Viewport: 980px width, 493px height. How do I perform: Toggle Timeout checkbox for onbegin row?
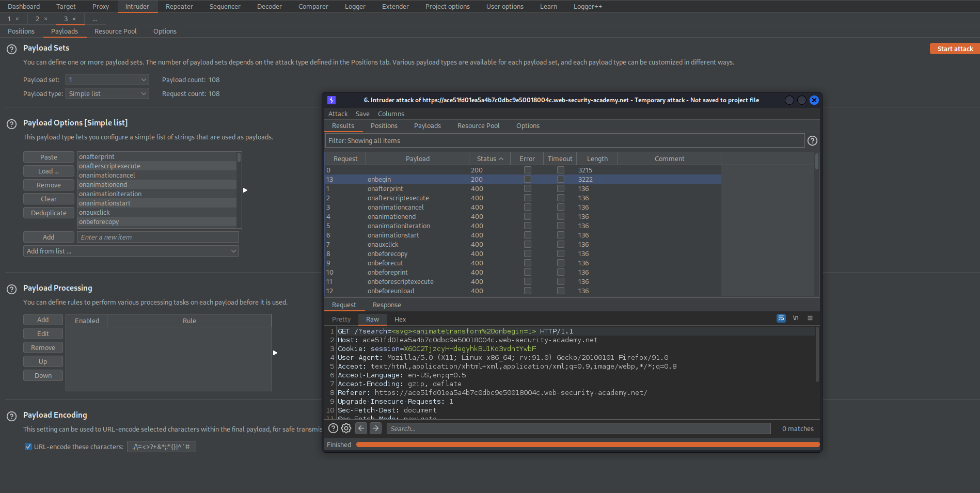[560, 179]
